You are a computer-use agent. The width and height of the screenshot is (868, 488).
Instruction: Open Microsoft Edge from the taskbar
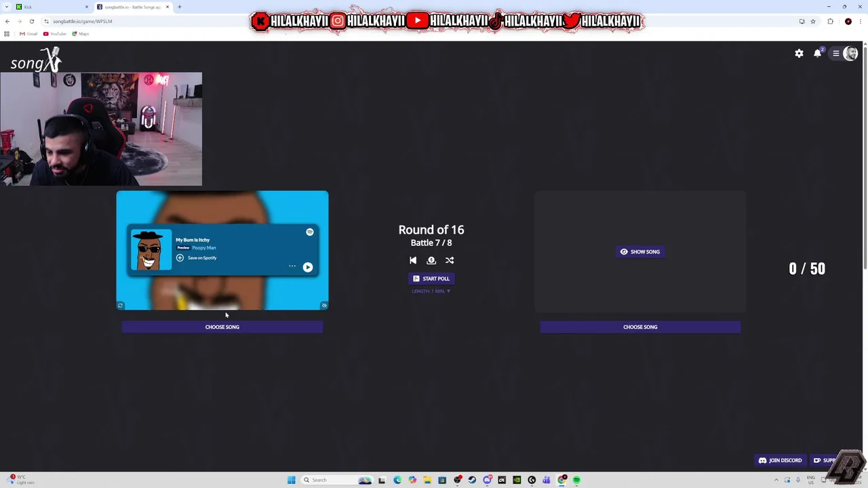(x=397, y=480)
